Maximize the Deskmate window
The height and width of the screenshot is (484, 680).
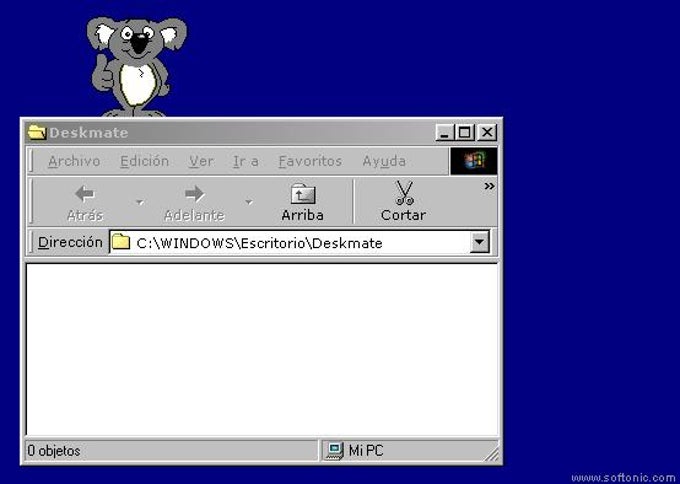pyautogui.click(x=464, y=132)
